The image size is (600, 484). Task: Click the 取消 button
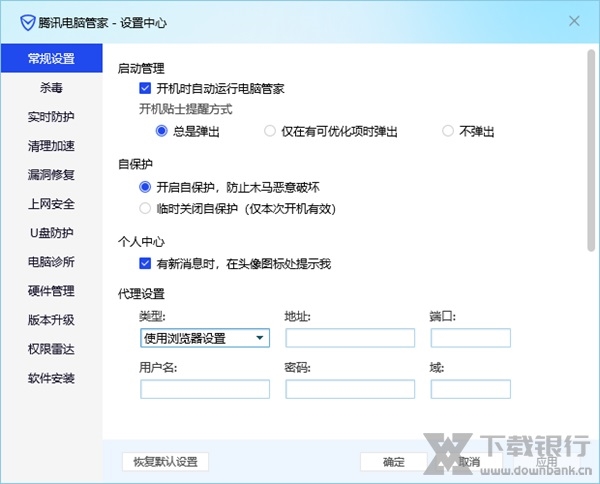click(x=470, y=462)
